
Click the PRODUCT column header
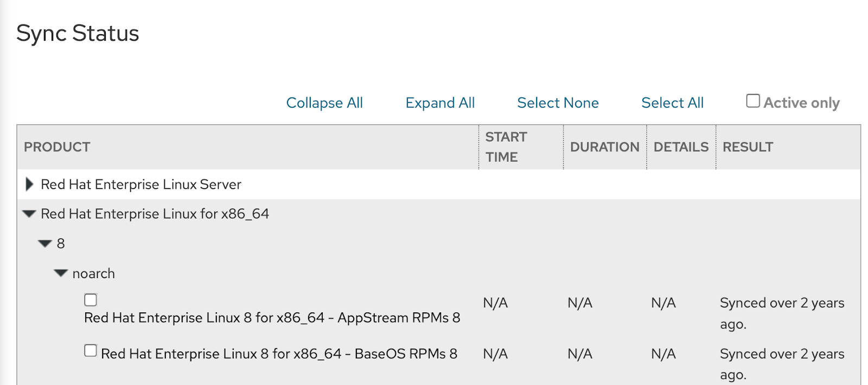click(57, 147)
